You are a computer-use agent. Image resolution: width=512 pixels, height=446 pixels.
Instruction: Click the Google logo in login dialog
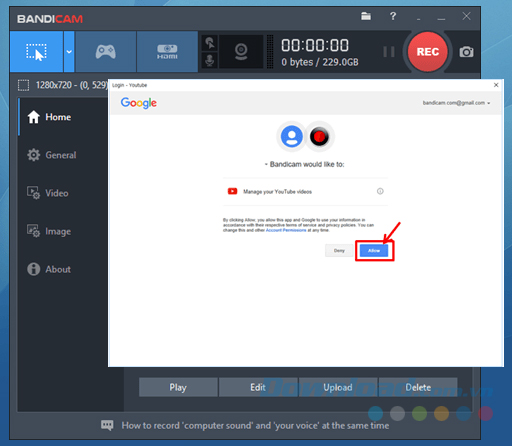tap(139, 103)
